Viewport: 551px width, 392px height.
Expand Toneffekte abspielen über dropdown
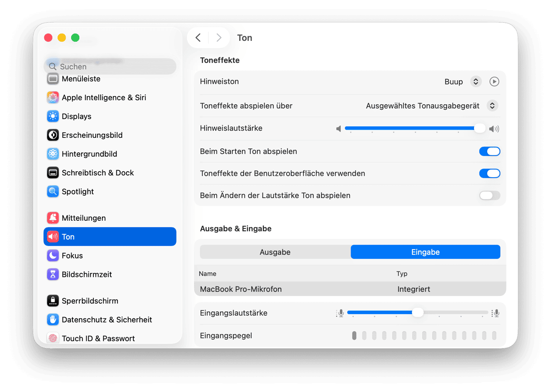492,106
